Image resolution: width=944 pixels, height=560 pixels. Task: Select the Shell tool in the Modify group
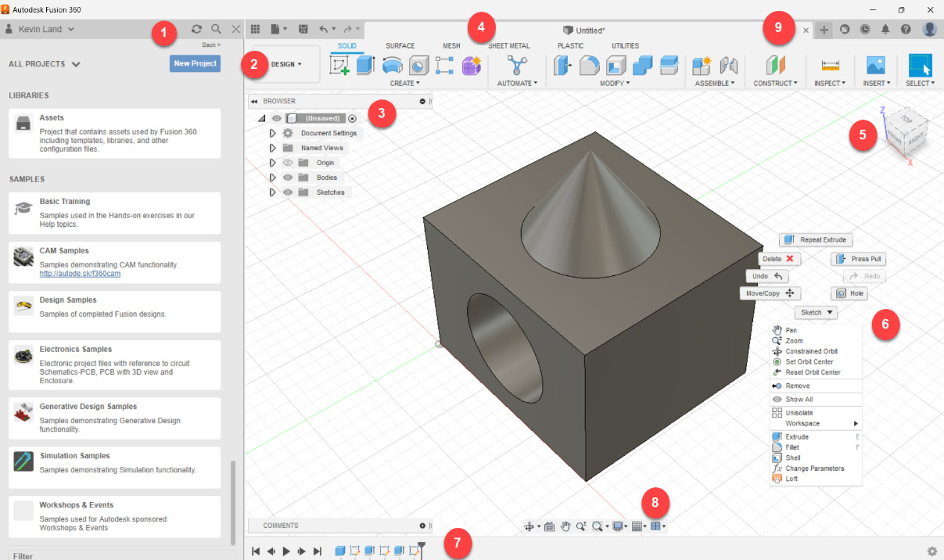point(616,66)
